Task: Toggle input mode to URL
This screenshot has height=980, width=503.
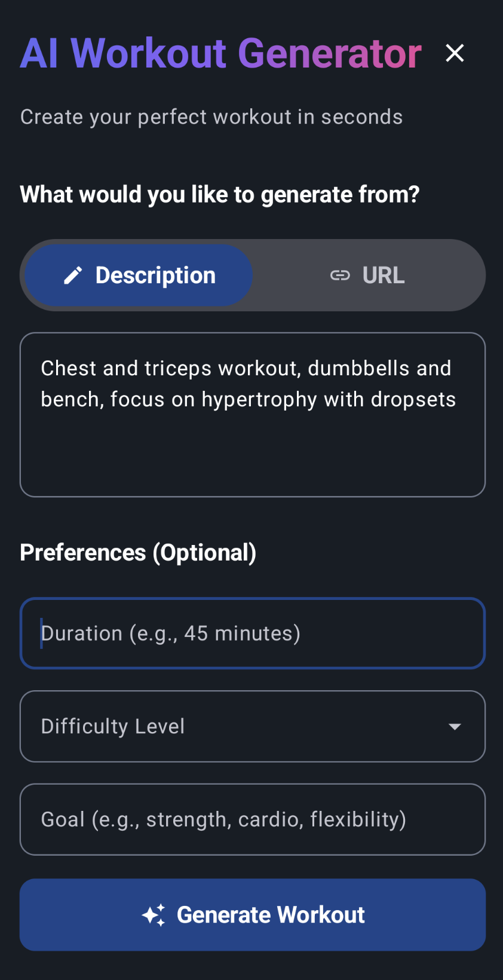Action: coord(366,275)
